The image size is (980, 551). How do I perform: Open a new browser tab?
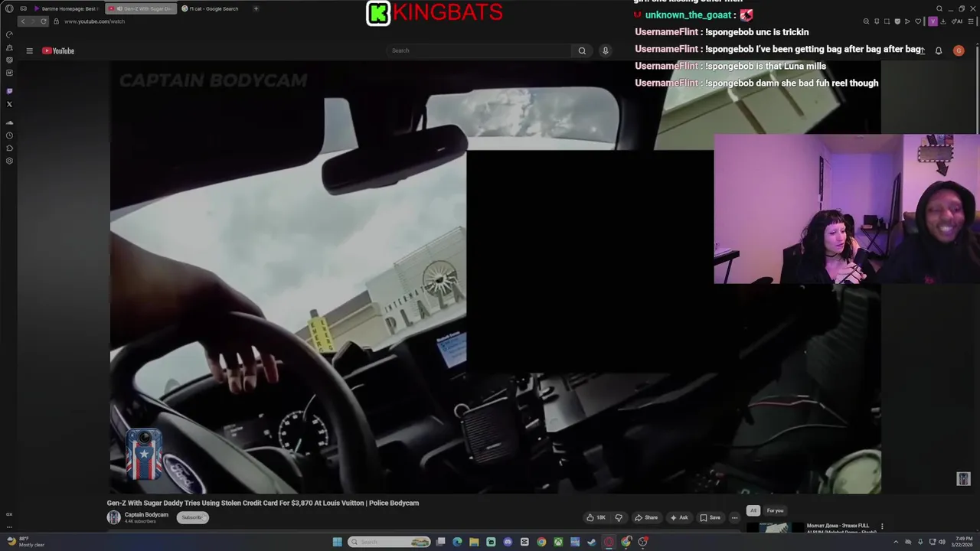tap(256, 8)
